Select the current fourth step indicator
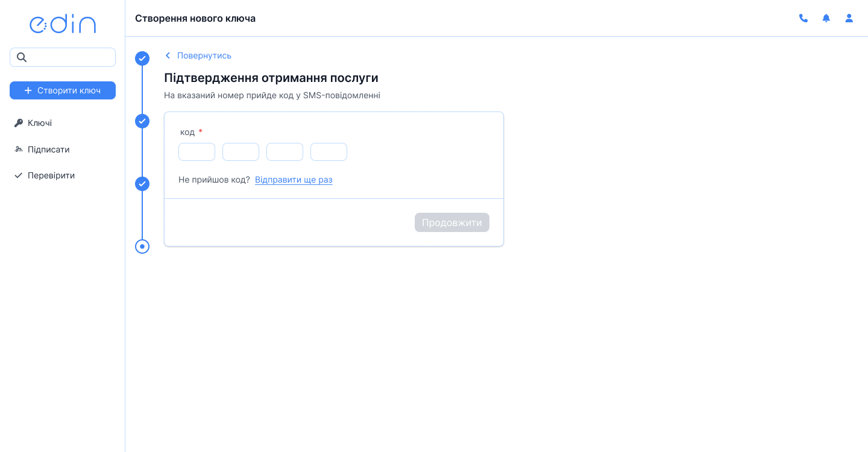 (142, 246)
